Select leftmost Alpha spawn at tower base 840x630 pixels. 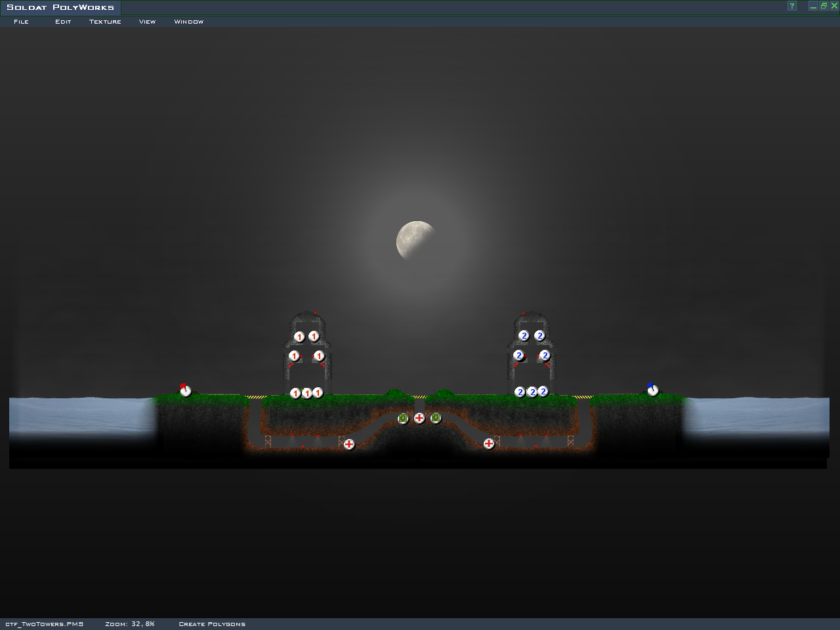[x=295, y=393]
